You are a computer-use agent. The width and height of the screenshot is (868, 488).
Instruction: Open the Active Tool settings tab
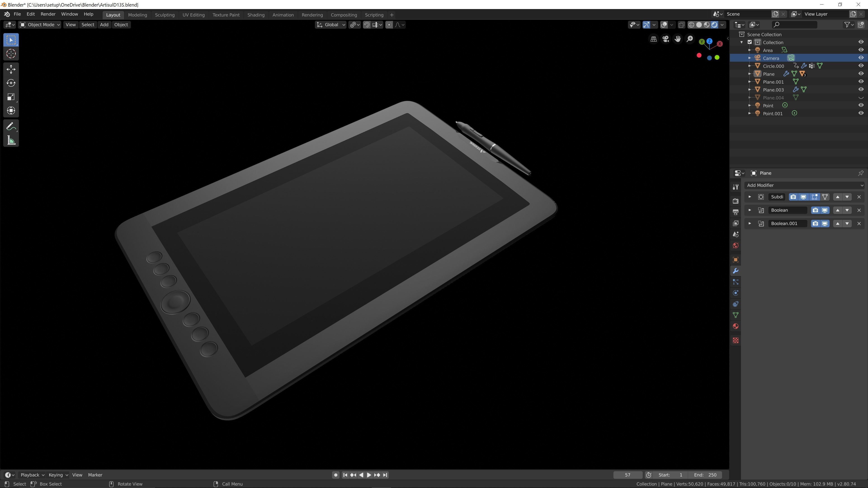pyautogui.click(x=736, y=187)
